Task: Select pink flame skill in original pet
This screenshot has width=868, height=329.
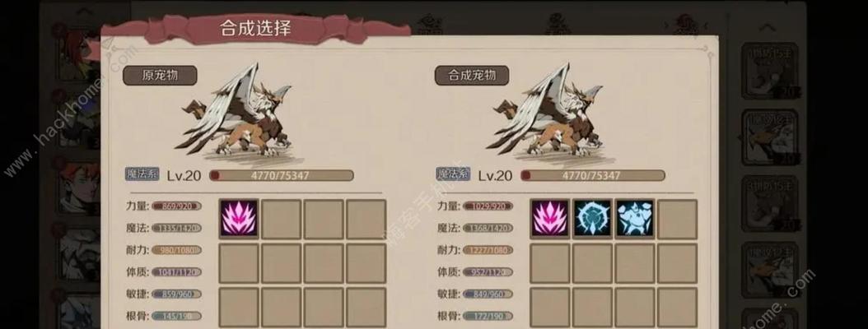Action: [239, 219]
